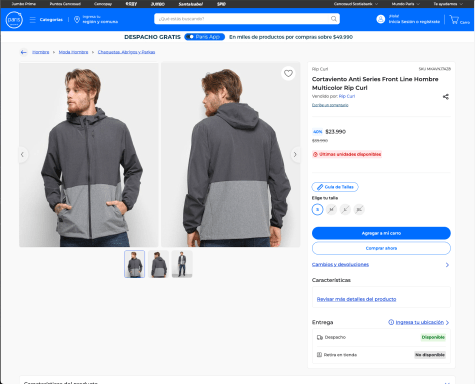
Task: Select the location pin icon in header
Action: (x=77, y=20)
